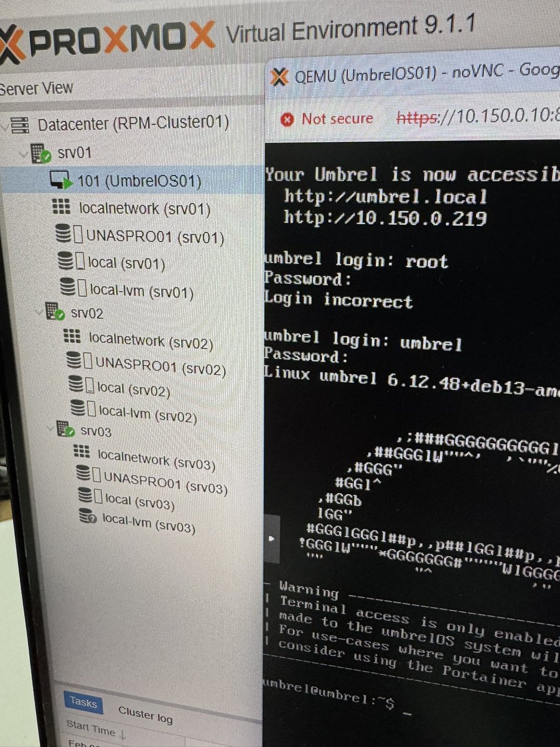Click the Proxmox favicon in noVNC window title

[280, 77]
